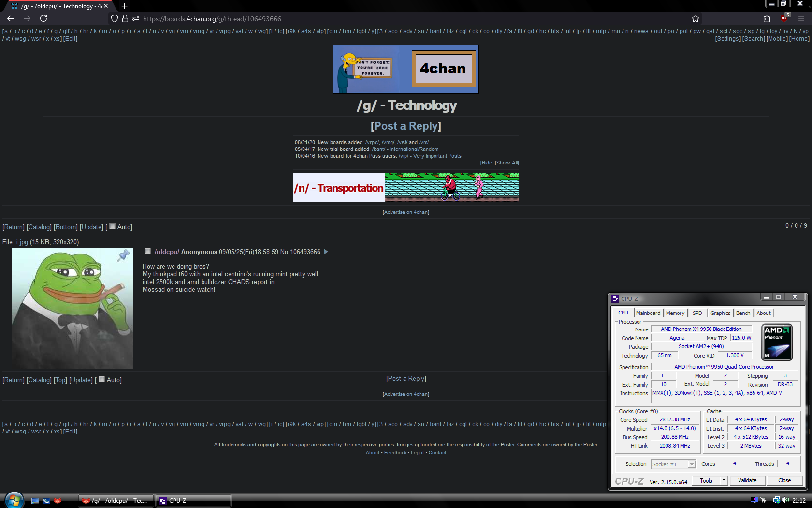Click the large Post a Reply link

tap(406, 126)
